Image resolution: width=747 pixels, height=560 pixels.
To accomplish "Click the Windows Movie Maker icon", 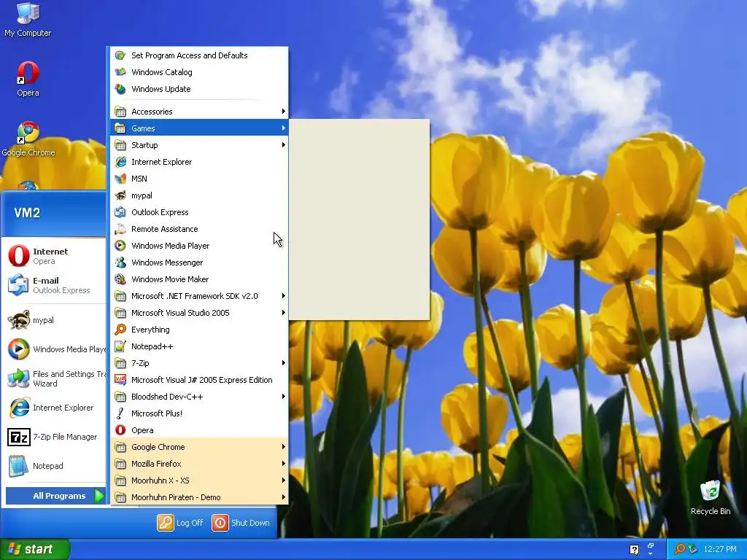I will point(120,279).
